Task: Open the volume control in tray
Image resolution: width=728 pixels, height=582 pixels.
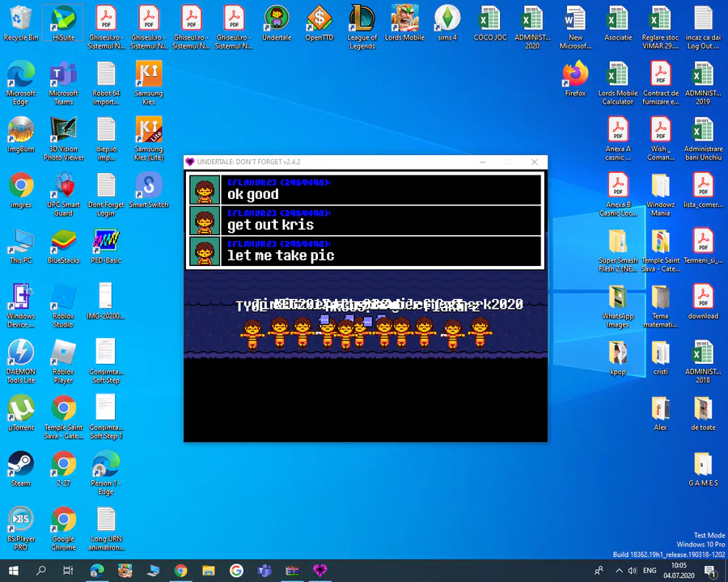Action: [x=632, y=571]
